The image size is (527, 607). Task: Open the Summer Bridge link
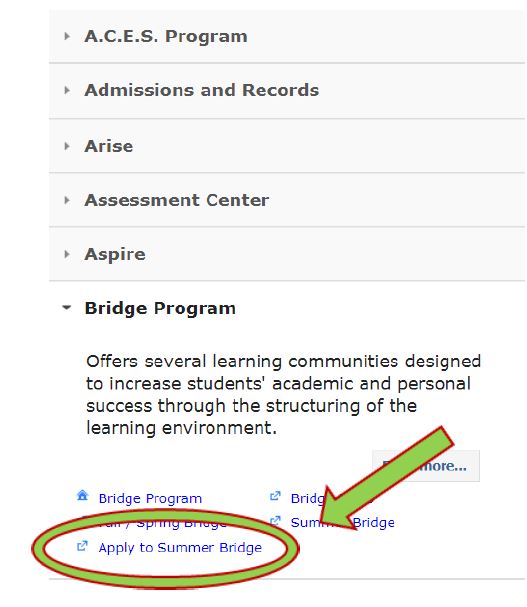343,522
